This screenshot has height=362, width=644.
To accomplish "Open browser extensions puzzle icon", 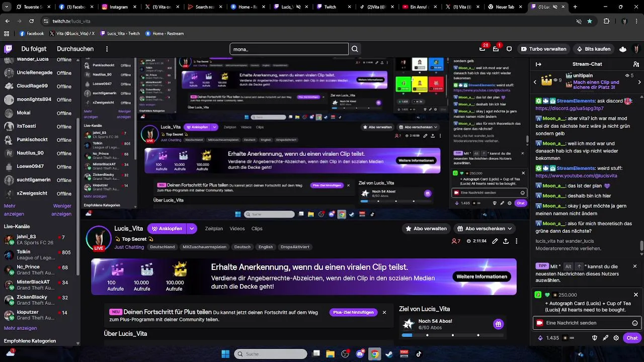I will click(x=606, y=21).
